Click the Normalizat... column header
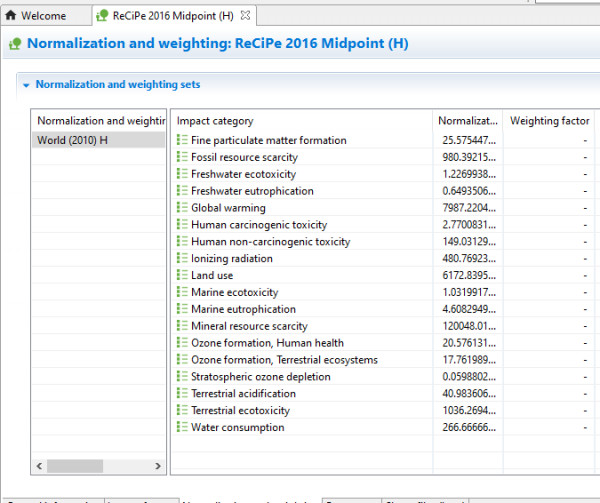This screenshot has height=503, width=600. (468, 121)
